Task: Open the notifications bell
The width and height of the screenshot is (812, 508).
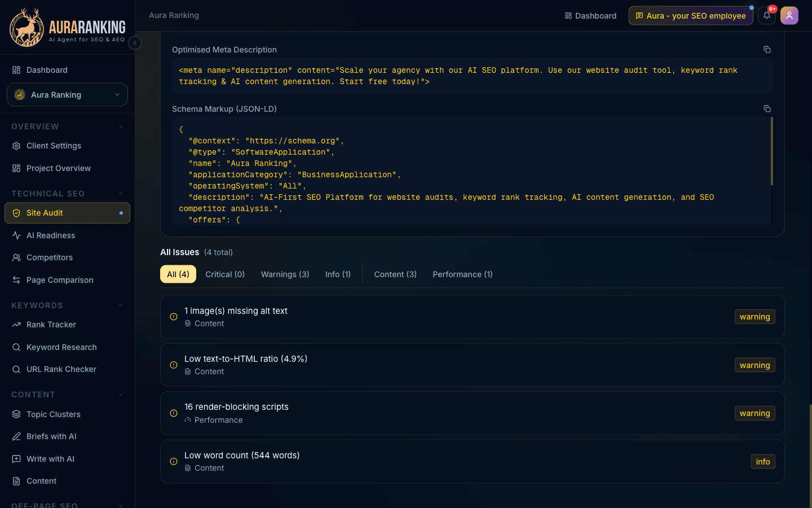Action: click(767, 16)
